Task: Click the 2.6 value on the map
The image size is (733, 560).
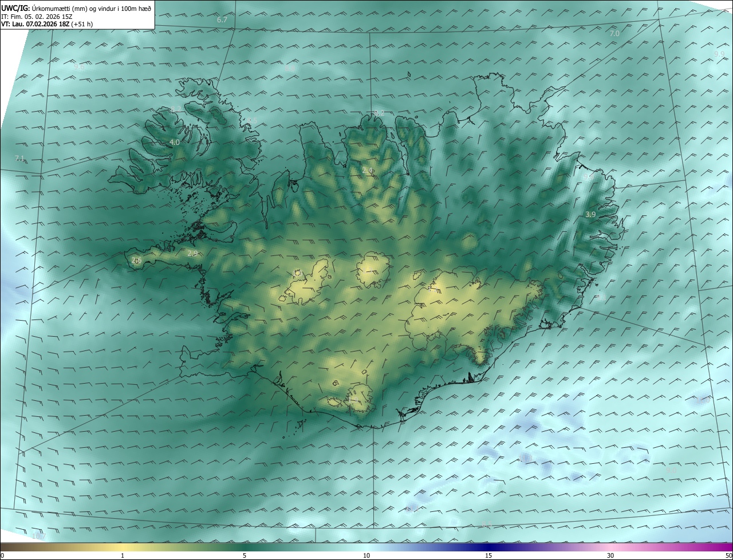Action: 136,261
